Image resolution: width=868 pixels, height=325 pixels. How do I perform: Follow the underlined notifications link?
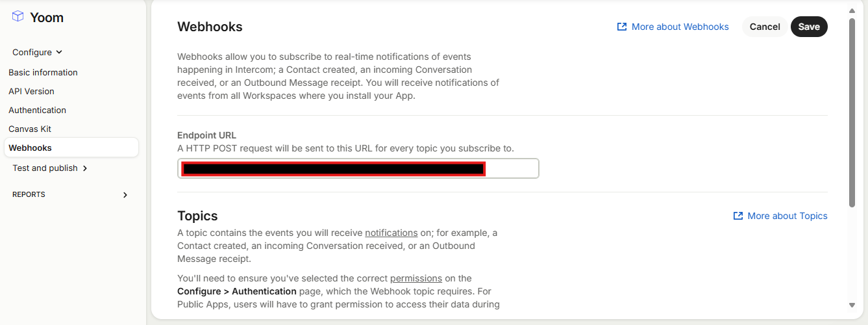coord(391,233)
